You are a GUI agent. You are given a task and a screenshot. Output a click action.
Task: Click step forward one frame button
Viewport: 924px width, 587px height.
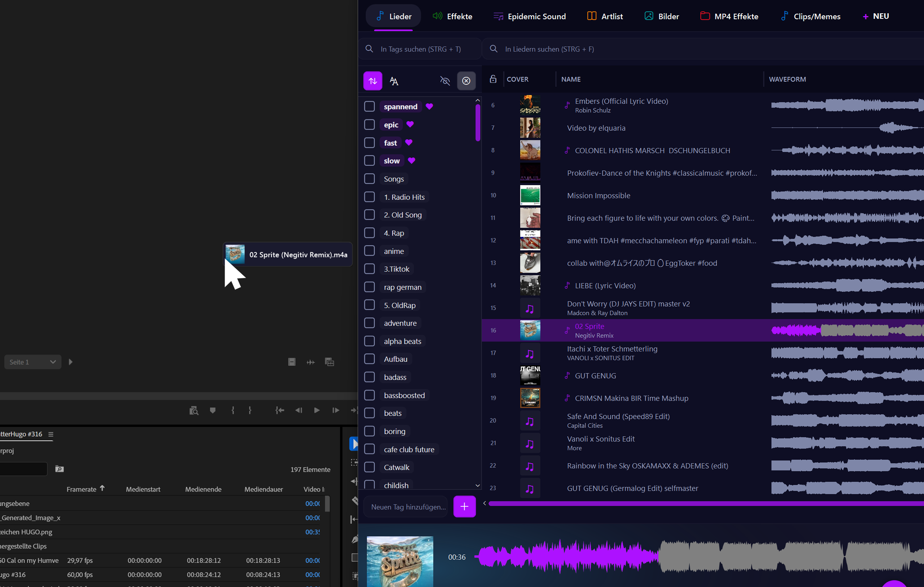(336, 410)
